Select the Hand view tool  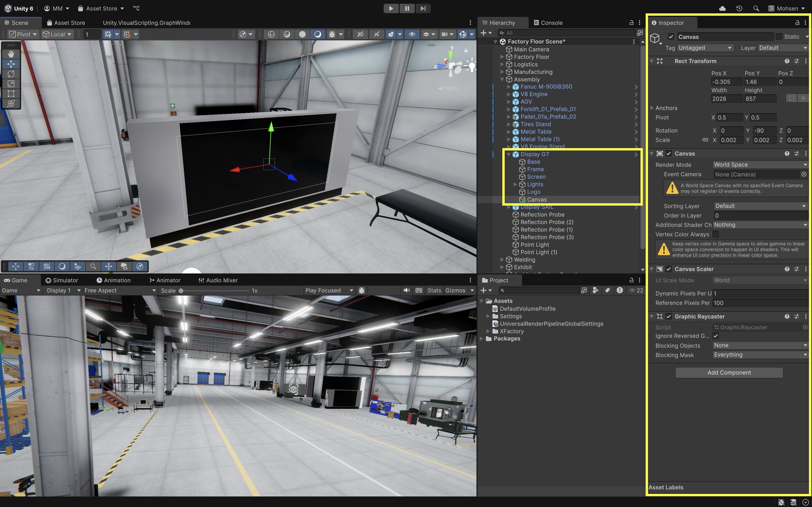[x=11, y=54]
